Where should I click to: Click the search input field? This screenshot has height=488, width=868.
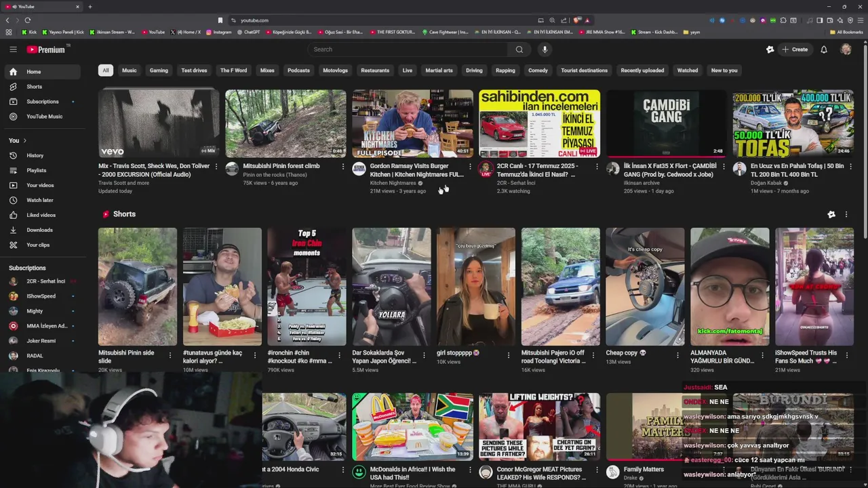[x=407, y=49]
